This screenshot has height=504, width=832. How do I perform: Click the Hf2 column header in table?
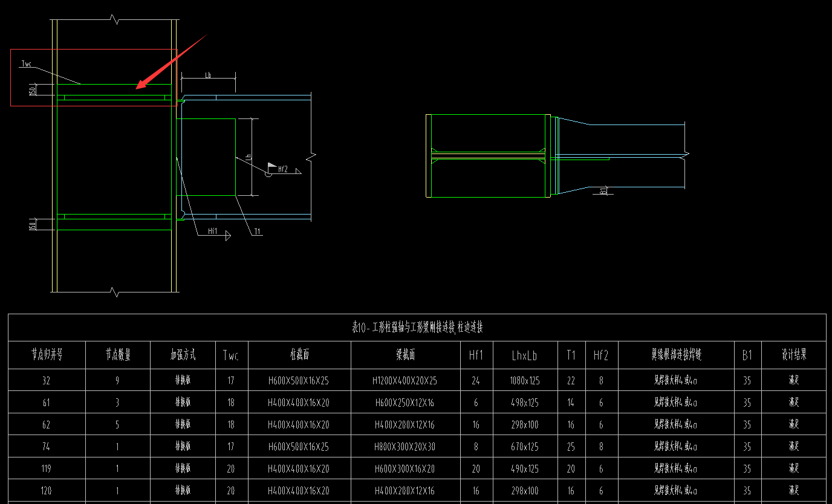[x=601, y=355]
